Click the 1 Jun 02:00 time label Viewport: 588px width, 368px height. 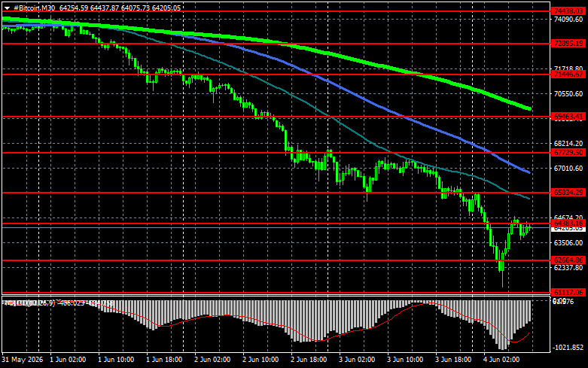pyautogui.click(x=68, y=360)
